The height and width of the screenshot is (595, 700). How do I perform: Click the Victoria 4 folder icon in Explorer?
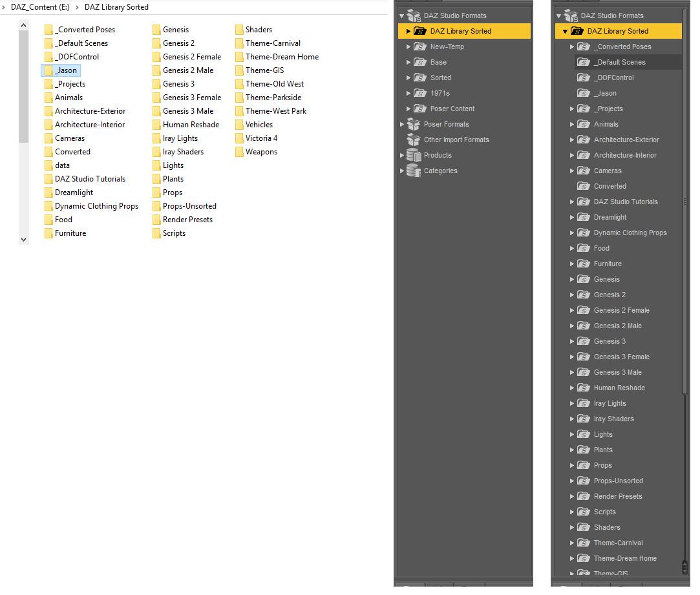(239, 138)
